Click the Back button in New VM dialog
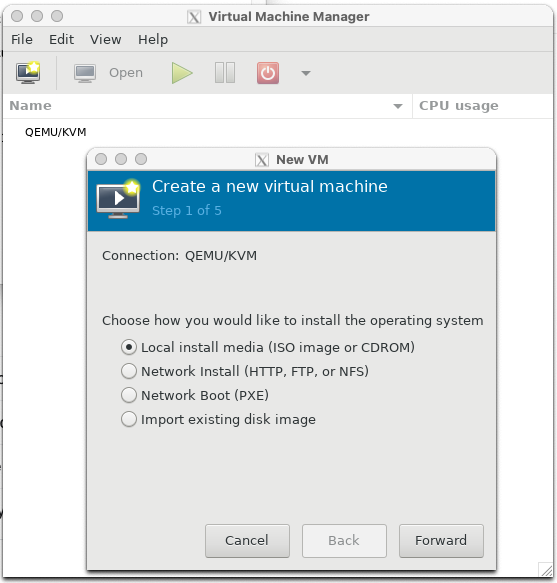The height and width of the screenshot is (583, 557). (344, 541)
